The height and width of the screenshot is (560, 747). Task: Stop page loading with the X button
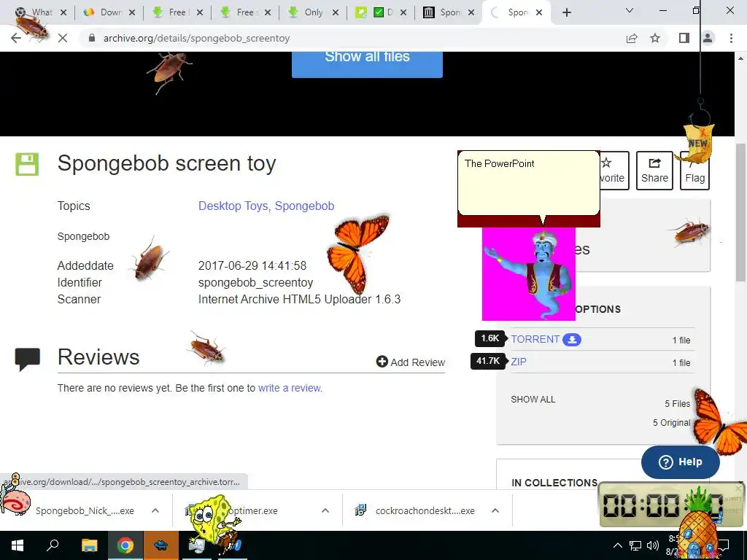pos(63,38)
